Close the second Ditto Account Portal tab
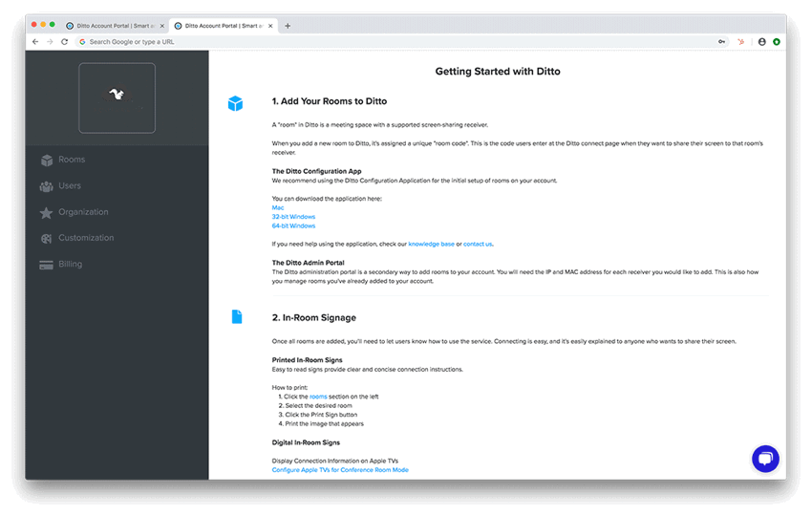 272,26
